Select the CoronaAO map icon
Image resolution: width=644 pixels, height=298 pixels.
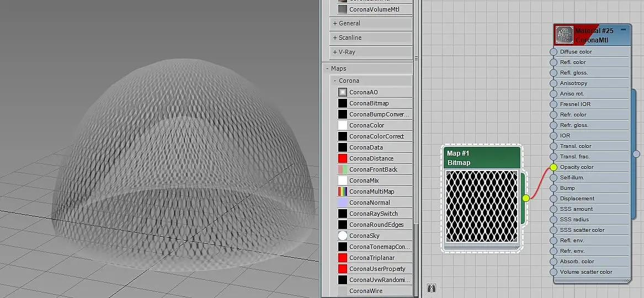pos(343,92)
